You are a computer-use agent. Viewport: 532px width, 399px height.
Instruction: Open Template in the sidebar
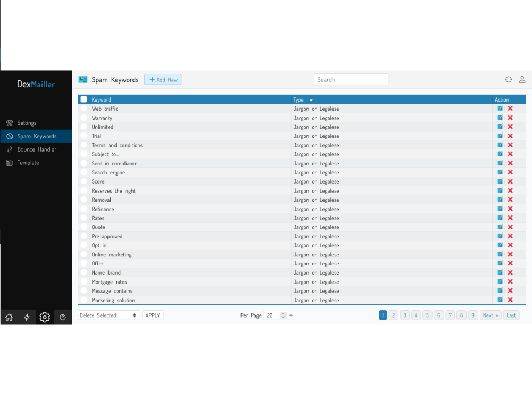pyautogui.click(x=28, y=162)
